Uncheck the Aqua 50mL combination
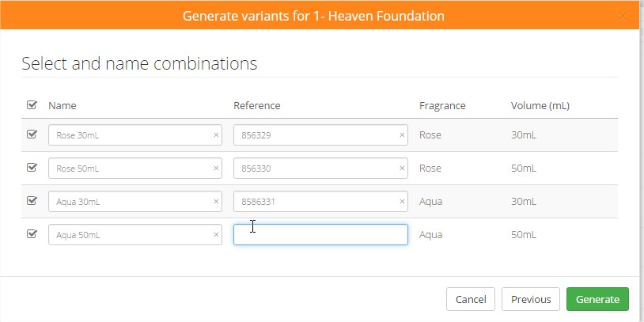Viewport: 644px width, 322px height. (x=32, y=234)
